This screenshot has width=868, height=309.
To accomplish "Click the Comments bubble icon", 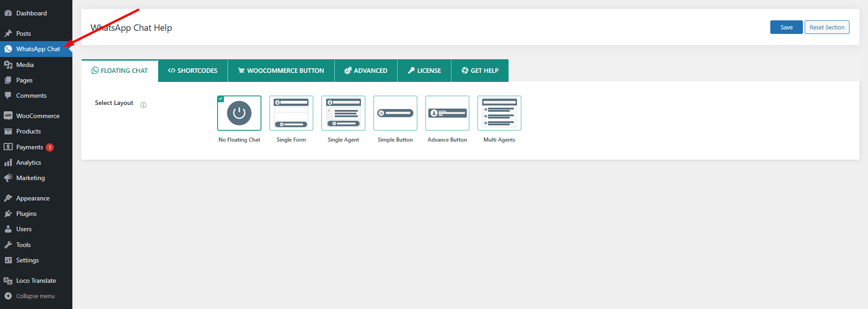I will [x=8, y=95].
